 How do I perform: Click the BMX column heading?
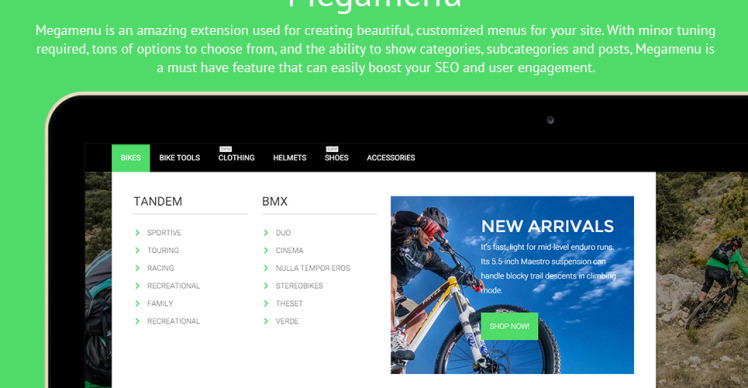tap(275, 201)
